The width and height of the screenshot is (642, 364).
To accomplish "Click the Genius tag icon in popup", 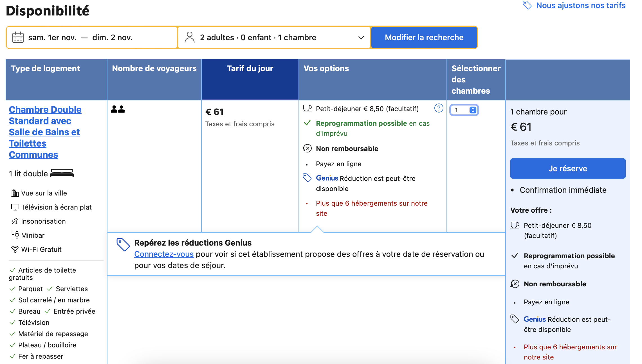I will coord(123,244).
